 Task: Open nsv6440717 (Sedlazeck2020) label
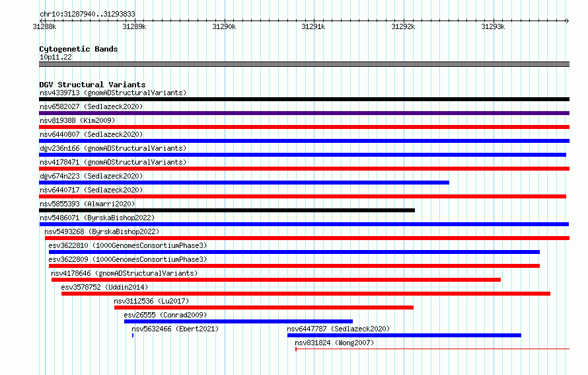[91, 190]
